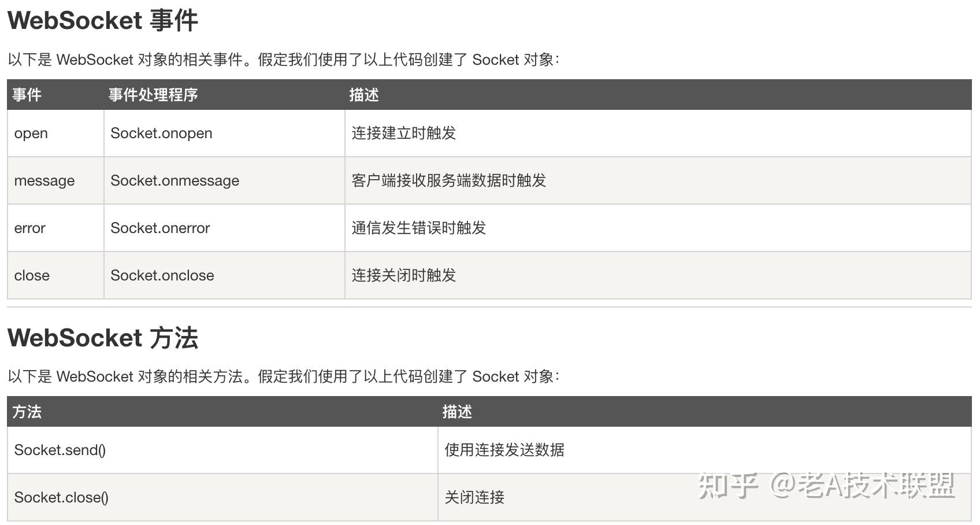Click Socket.onerror handler text
Screen dimensions: 980x525
click(160, 228)
